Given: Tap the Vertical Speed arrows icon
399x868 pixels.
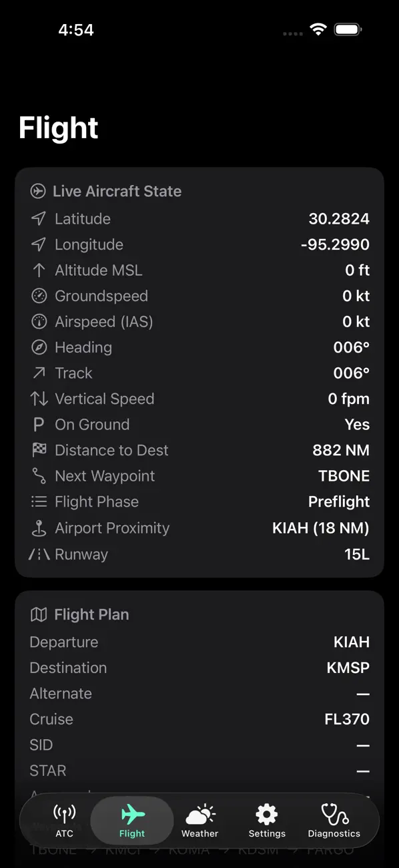Looking at the screenshot, I should point(39,399).
